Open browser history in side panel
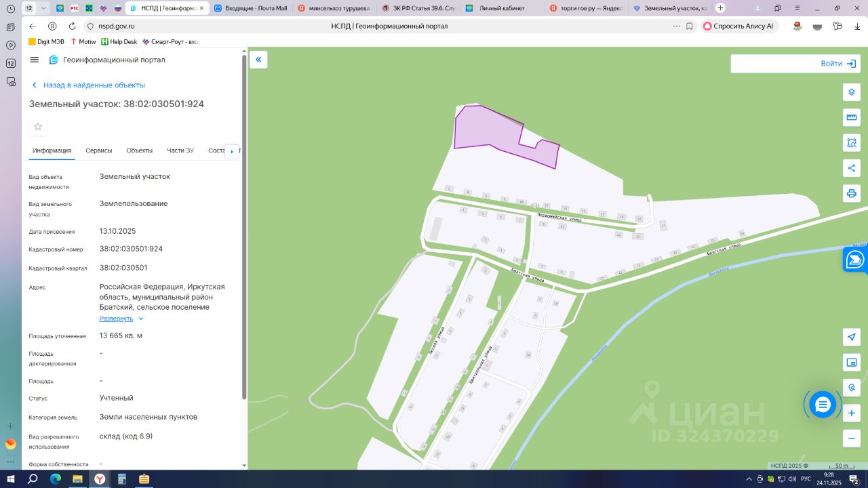 (x=10, y=9)
